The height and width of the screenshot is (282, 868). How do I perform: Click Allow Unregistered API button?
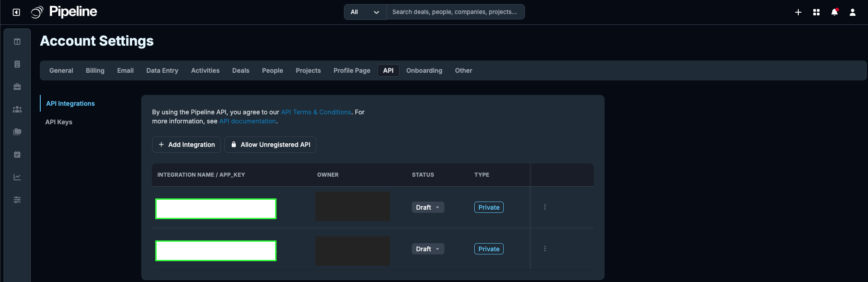270,145
